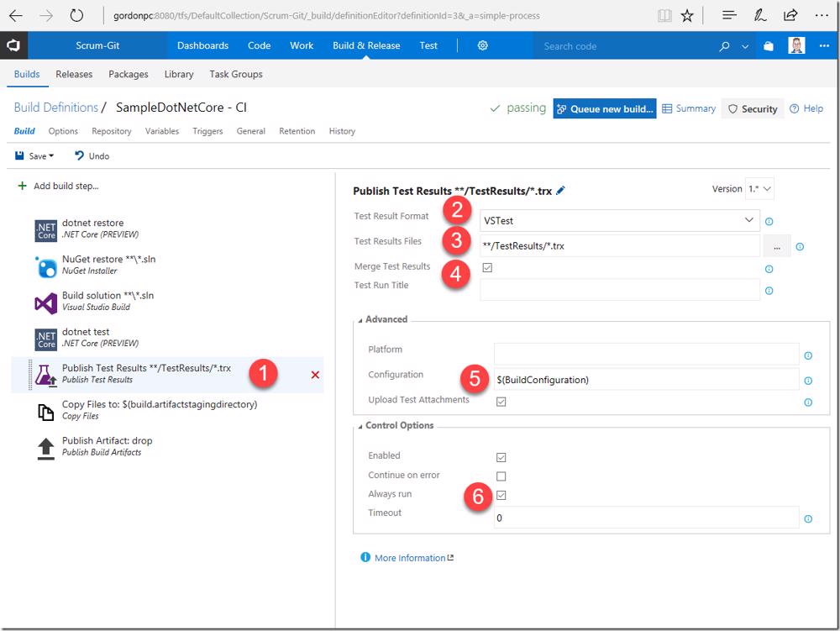This screenshot has width=840, height=631.
Task: Toggle Upload Test Attachments checkbox
Action: pos(501,402)
